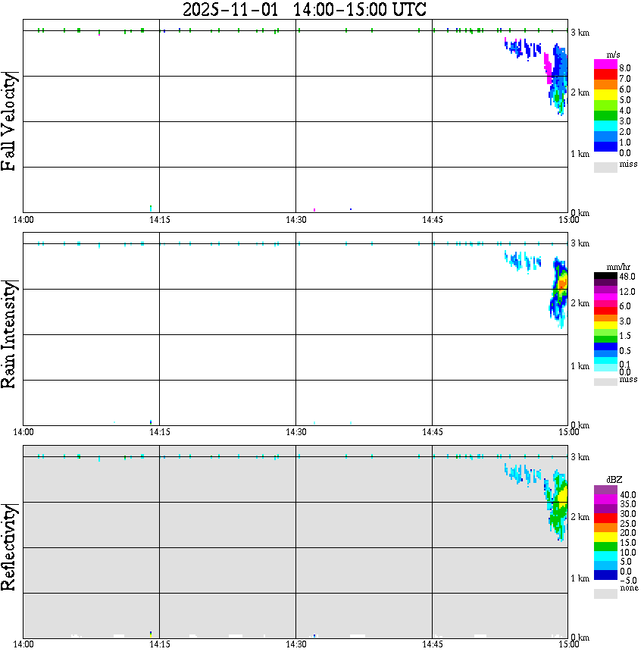Screen dimensions: 644x658
Task: Click '14:00' tick under Reflectivity panel
Action: click(x=23, y=644)
